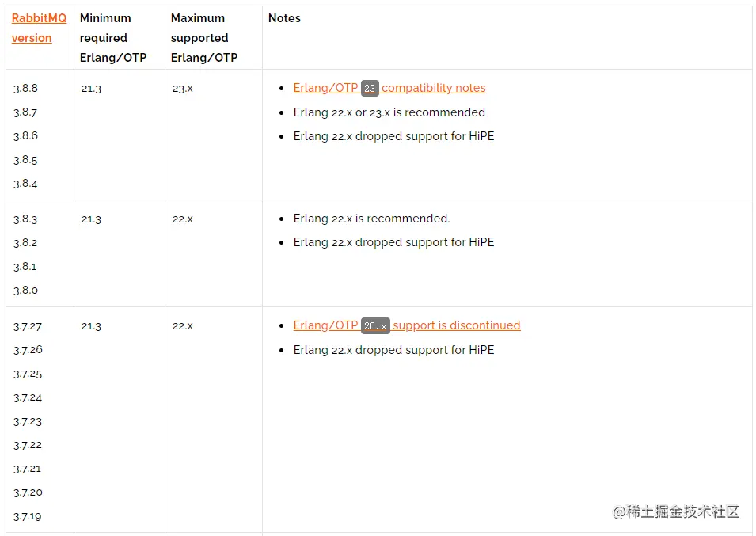756x536 pixels.
Task: Click the 23.x maximum supported value
Action: 183,89
